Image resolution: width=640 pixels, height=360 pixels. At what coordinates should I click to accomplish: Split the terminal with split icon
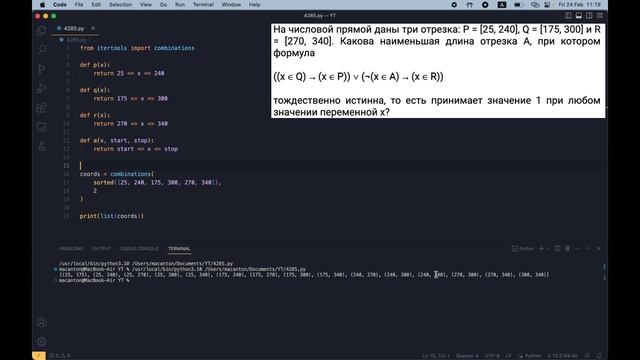tap(557, 249)
